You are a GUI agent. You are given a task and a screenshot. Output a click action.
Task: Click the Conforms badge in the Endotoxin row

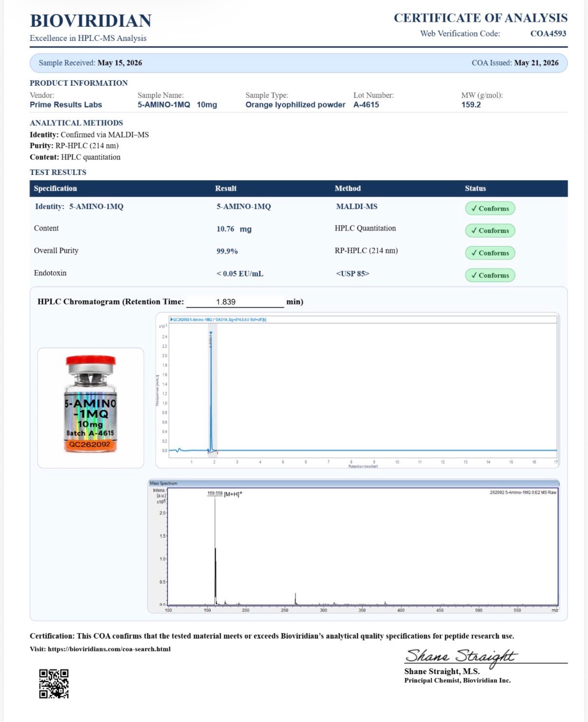coord(490,275)
